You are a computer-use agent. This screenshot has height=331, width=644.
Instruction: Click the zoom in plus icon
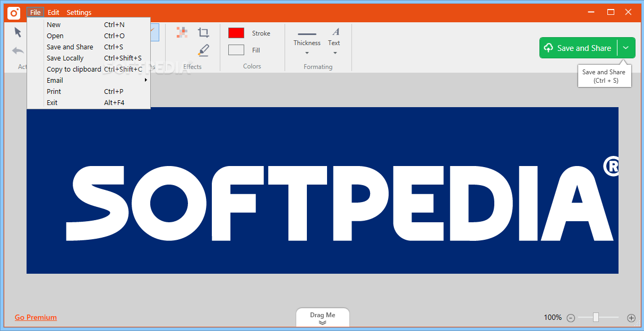[631, 318]
